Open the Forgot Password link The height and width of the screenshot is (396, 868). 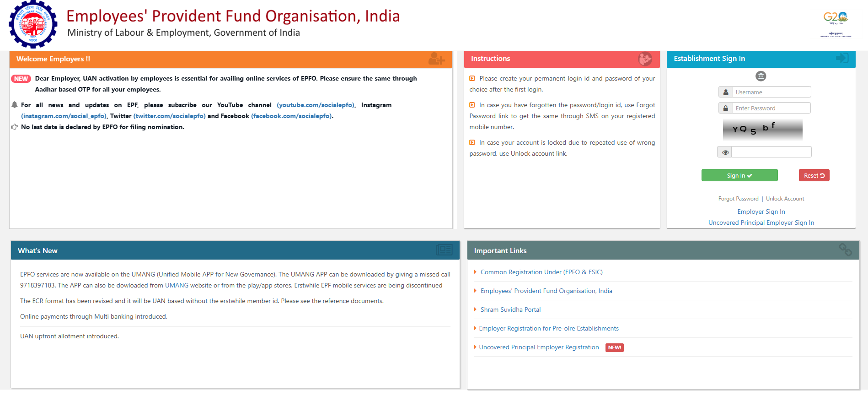738,199
